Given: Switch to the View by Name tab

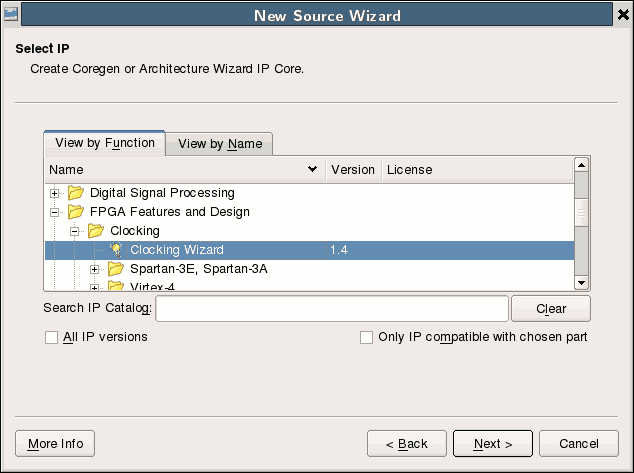Looking at the screenshot, I should tap(220, 144).
